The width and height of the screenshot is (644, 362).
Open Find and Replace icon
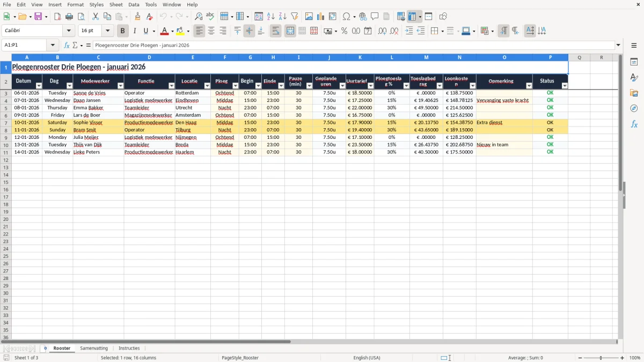199,17
